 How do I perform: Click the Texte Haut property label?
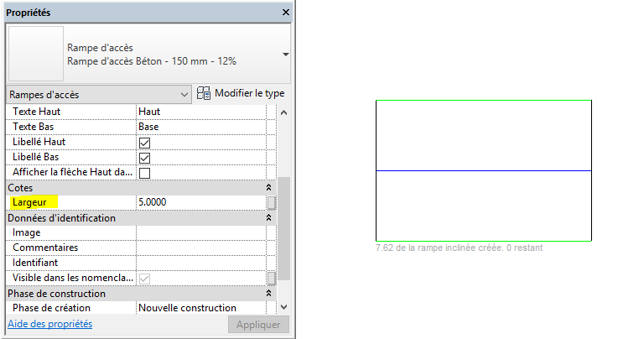point(37,112)
